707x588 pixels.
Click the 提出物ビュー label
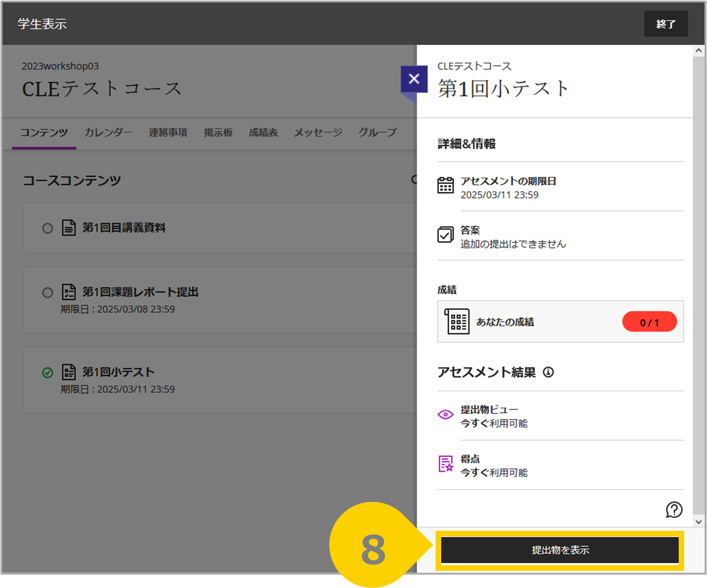tap(489, 410)
